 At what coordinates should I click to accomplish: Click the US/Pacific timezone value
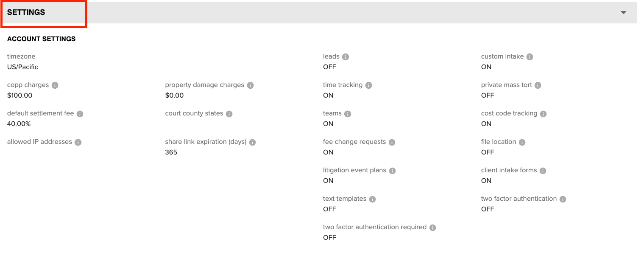[22, 67]
